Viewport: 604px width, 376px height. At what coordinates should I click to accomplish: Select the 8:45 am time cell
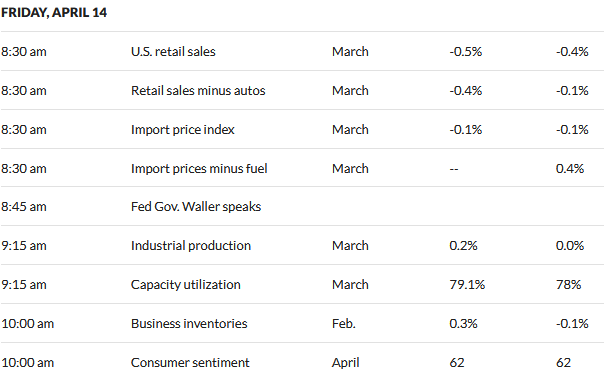click(23, 207)
